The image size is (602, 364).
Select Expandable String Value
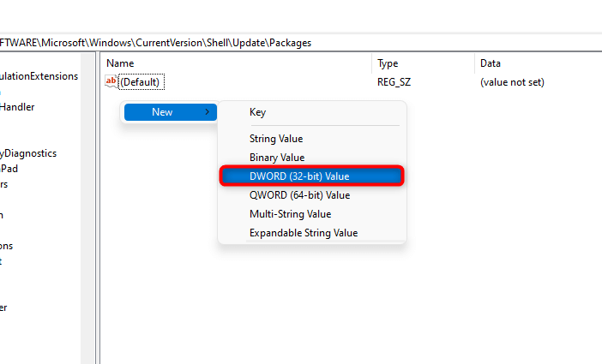click(x=304, y=233)
